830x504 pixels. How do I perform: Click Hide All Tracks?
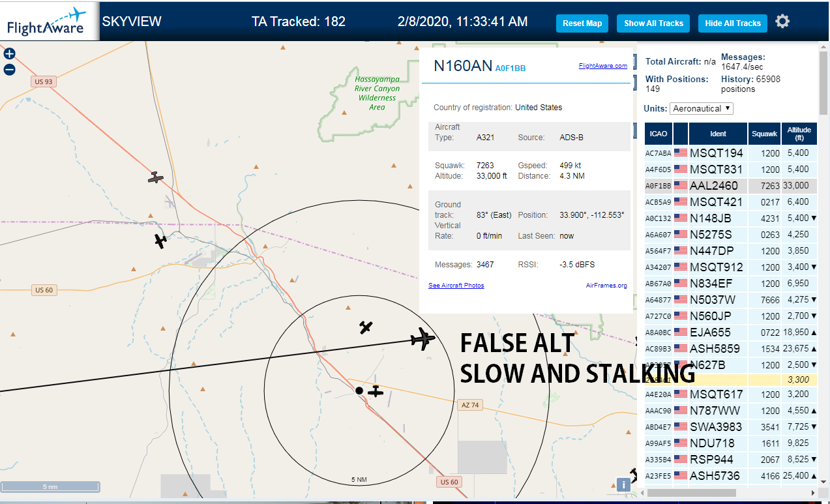(x=733, y=23)
